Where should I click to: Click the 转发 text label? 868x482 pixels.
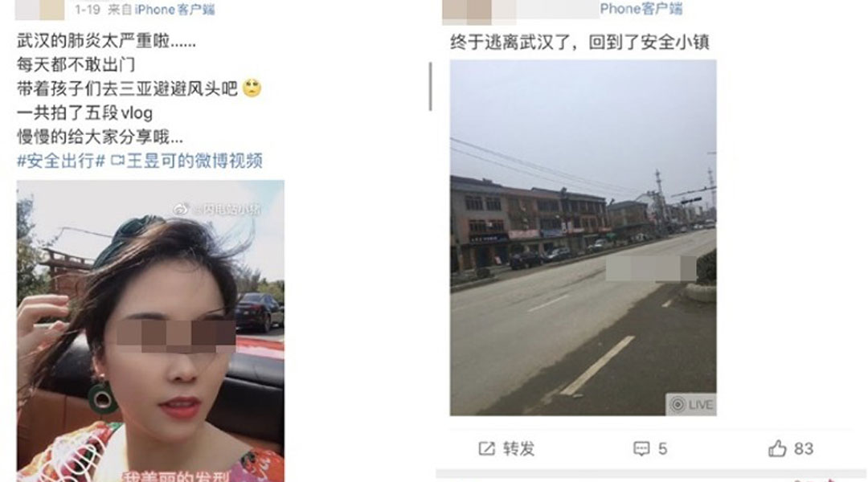coord(518,448)
